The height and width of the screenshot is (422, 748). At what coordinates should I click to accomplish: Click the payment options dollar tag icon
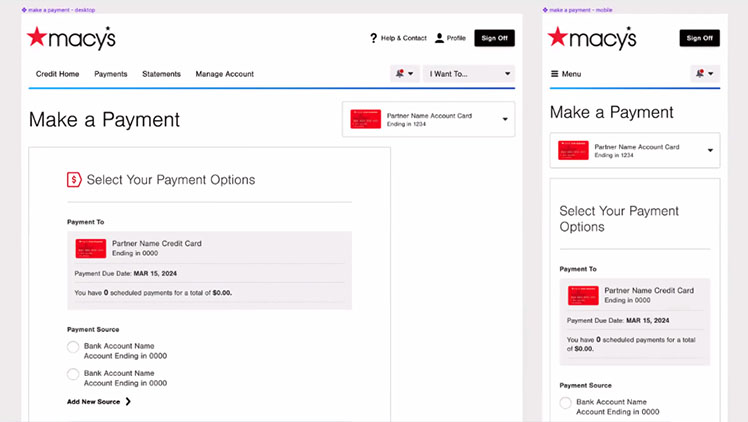click(x=74, y=180)
